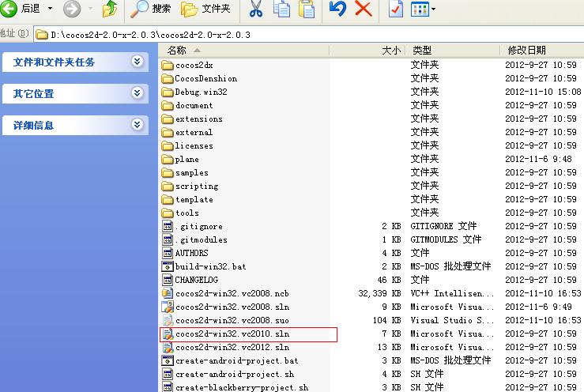584x392 pixels.
Task: Select create-android-project.bat file
Action: [230, 360]
